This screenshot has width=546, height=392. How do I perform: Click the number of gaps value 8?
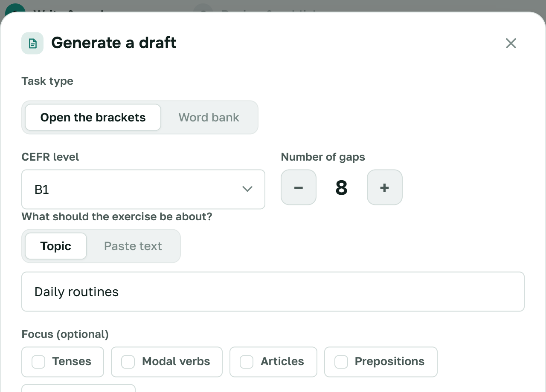[x=342, y=187]
